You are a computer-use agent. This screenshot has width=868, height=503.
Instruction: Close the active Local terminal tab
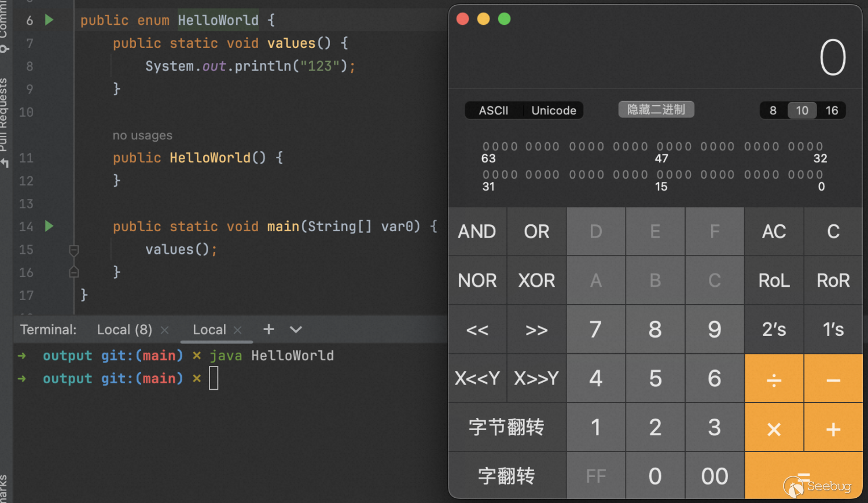[237, 330]
